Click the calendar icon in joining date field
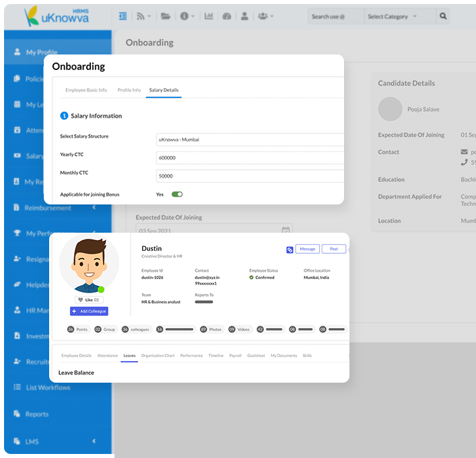 [x=285, y=230]
